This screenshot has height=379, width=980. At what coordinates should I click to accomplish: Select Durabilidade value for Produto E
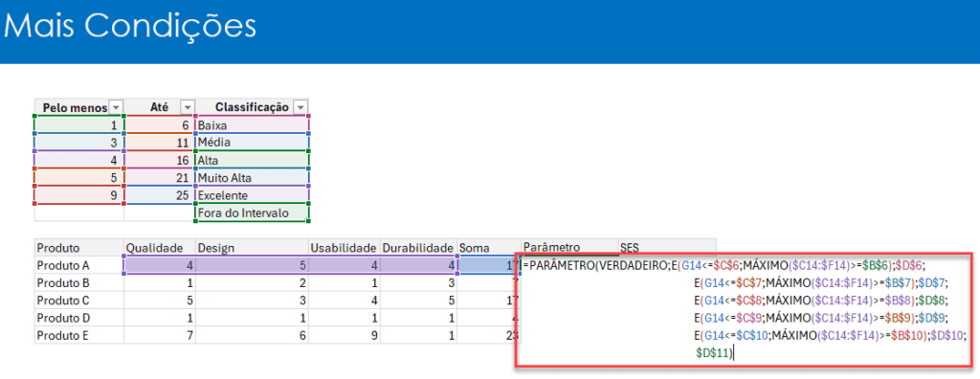(x=419, y=335)
